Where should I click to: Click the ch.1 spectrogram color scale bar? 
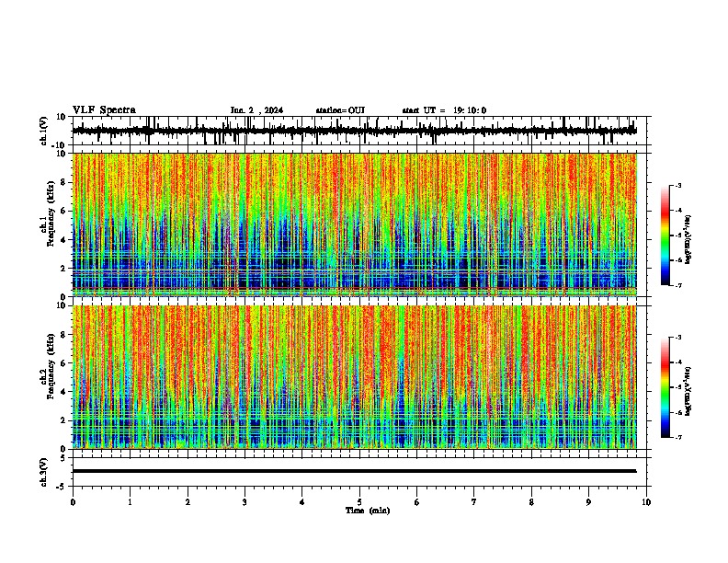(x=665, y=236)
